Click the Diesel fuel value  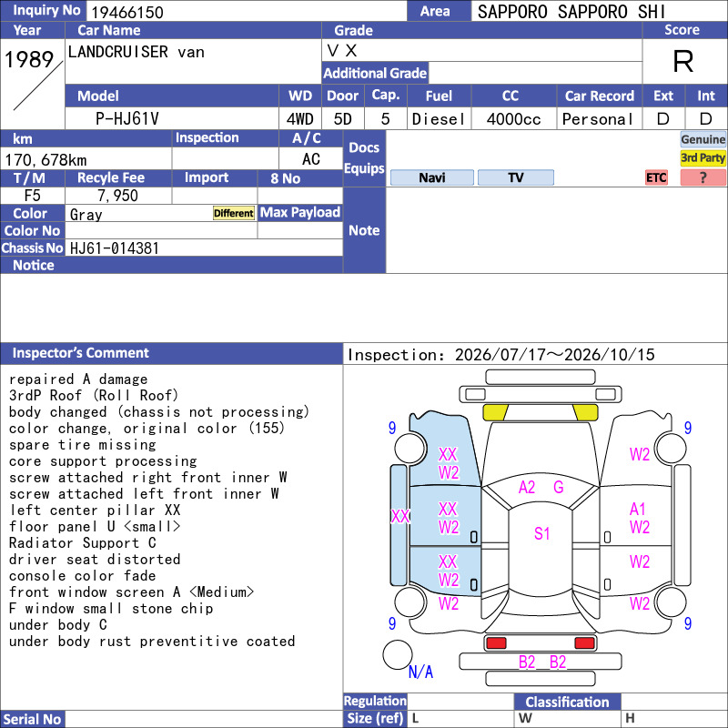439,119
